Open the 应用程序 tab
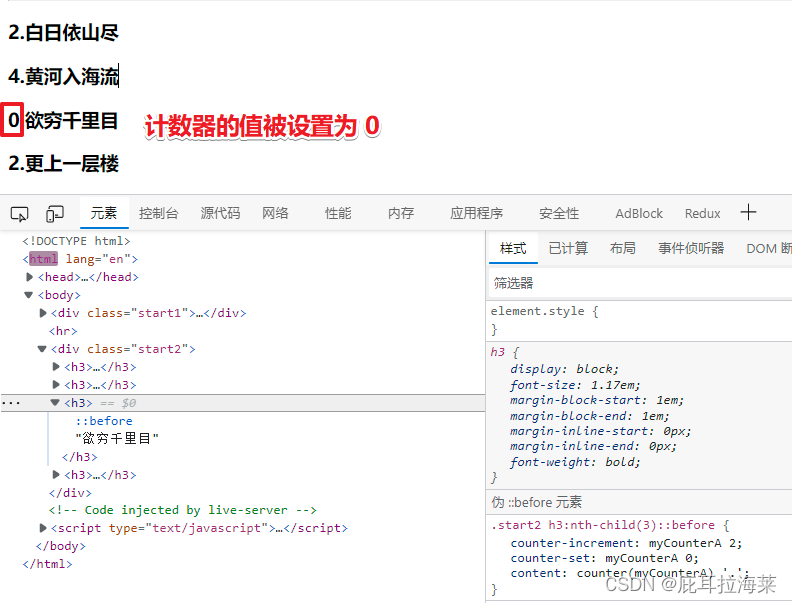This screenshot has width=792, height=603. pos(476,213)
